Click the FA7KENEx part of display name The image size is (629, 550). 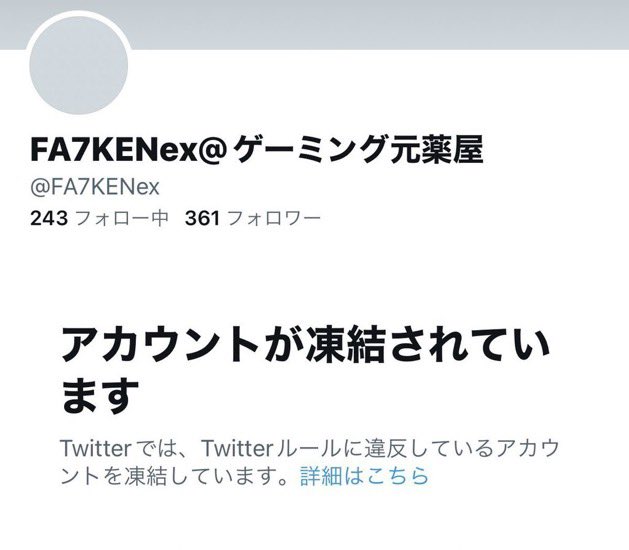click(x=114, y=151)
